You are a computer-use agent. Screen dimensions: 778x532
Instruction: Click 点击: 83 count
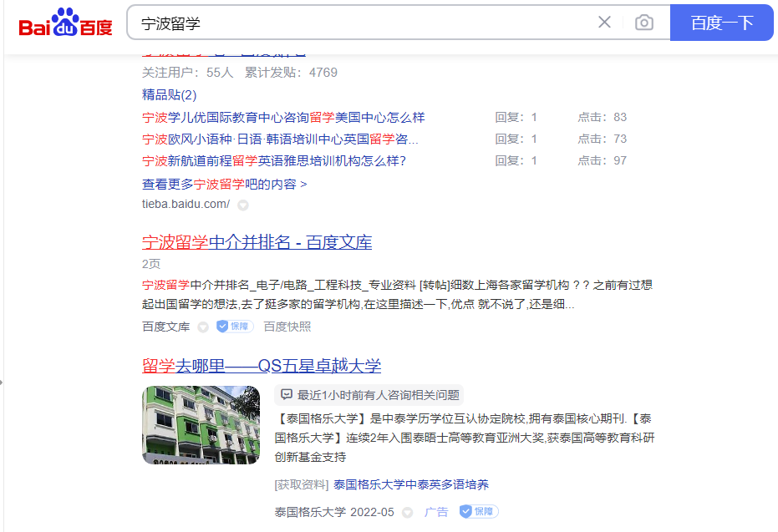tap(602, 118)
